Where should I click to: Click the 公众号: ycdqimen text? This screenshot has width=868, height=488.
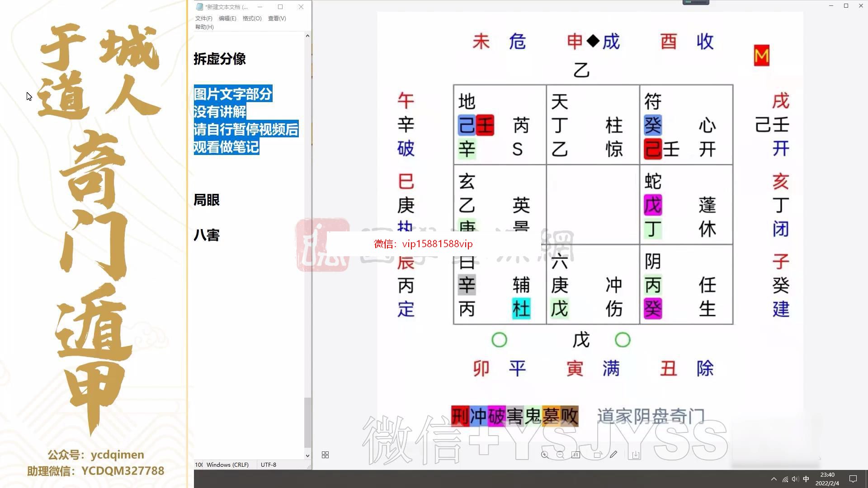(x=95, y=455)
